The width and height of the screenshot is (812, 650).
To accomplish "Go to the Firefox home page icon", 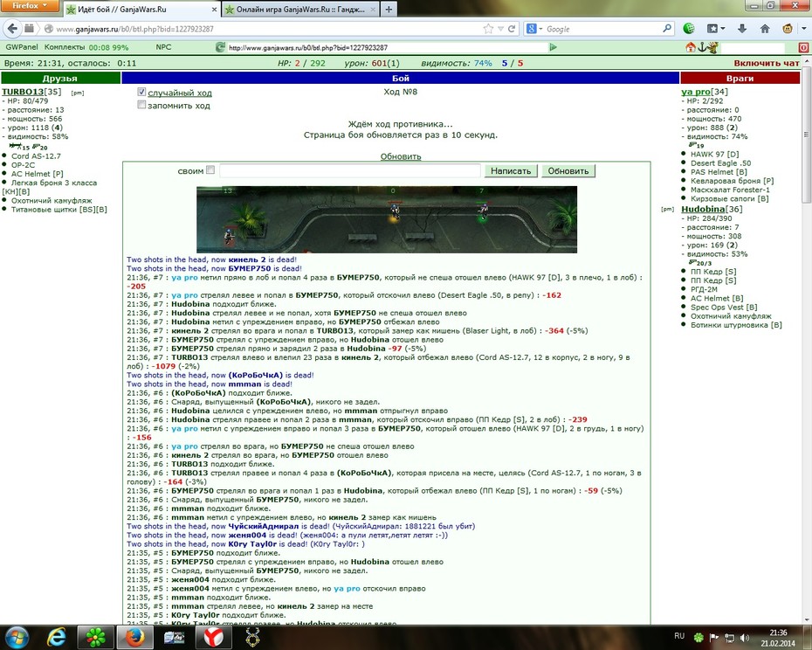I will pyautogui.click(x=765, y=29).
